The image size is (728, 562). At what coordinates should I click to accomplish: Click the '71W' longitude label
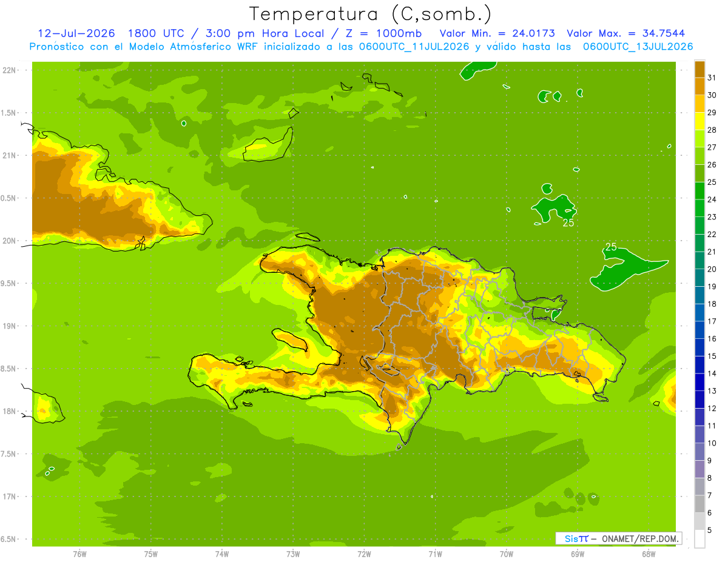point(435,554)
